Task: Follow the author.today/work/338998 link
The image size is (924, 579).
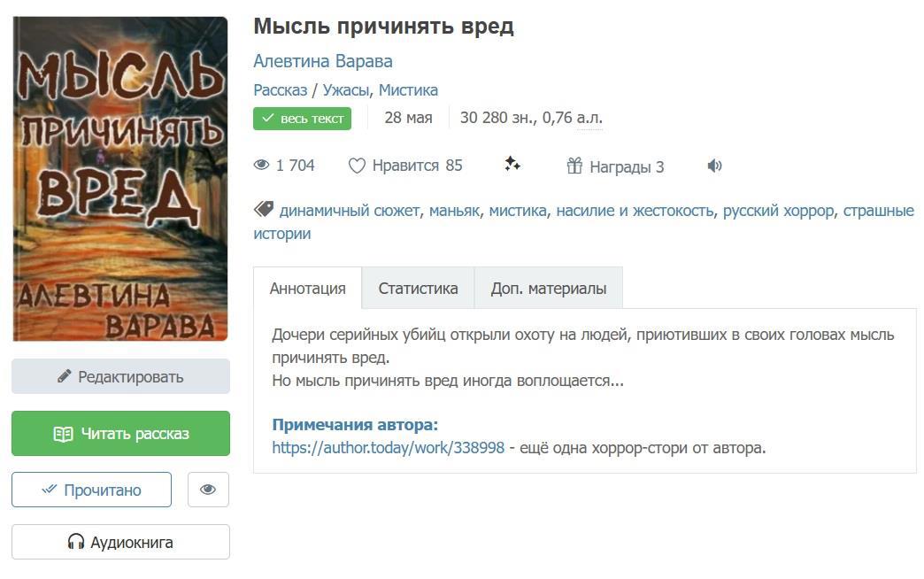Action: (389, 448)
